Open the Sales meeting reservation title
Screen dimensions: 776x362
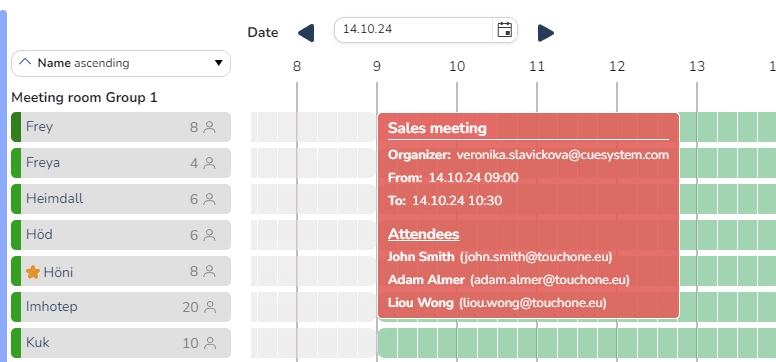click(x=437, y=128)
